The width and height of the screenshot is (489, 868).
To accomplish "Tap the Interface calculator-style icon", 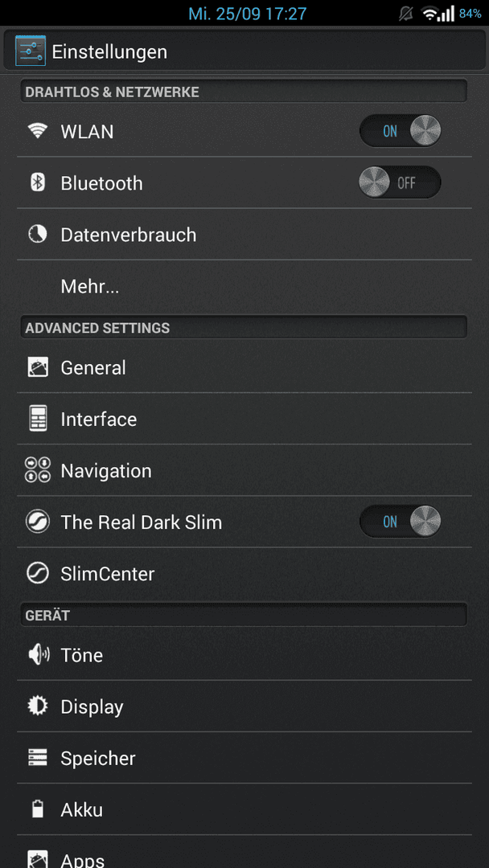I will click(x=37, y=419).
